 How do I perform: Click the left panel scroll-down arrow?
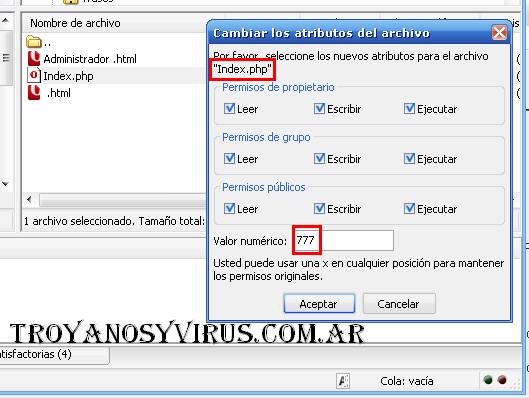5,184
